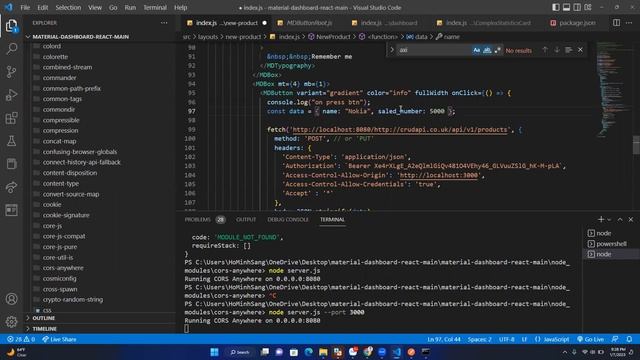Switch to the OUTPUT panel tab

(246, 220)
